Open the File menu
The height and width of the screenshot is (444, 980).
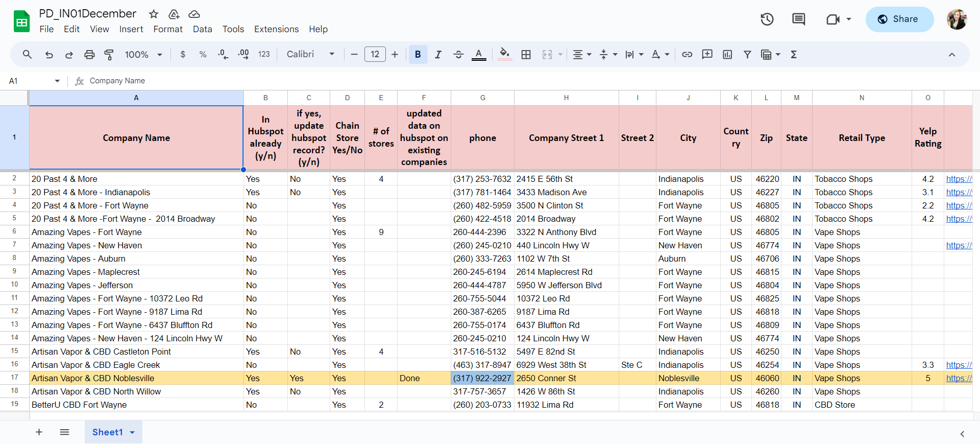pos(46,29)
